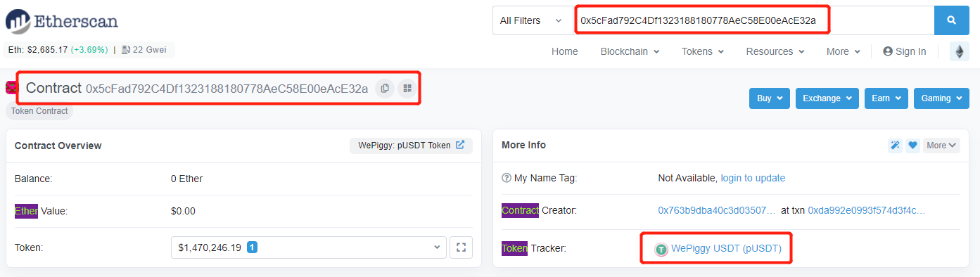Open the WePiggy pUSDT Token external link
Screen dimensions: 980x277
pyautogui.click(x=411, y=146)
